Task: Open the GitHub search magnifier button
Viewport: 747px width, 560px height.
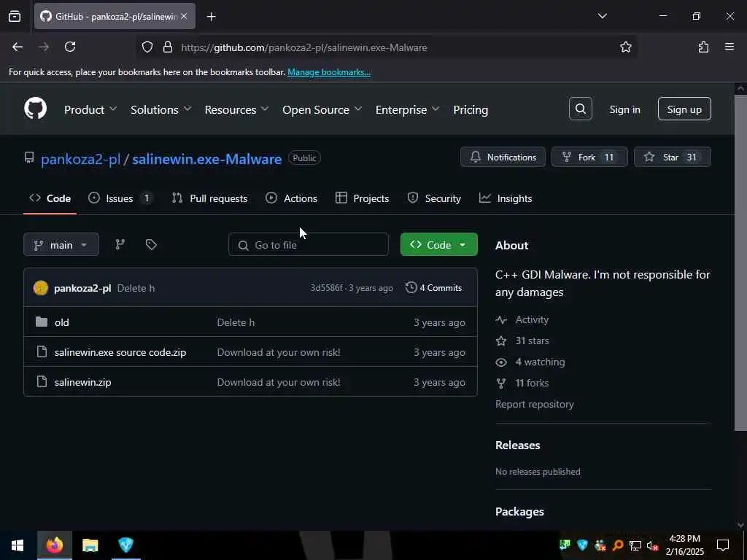Action: coord(580,109)
